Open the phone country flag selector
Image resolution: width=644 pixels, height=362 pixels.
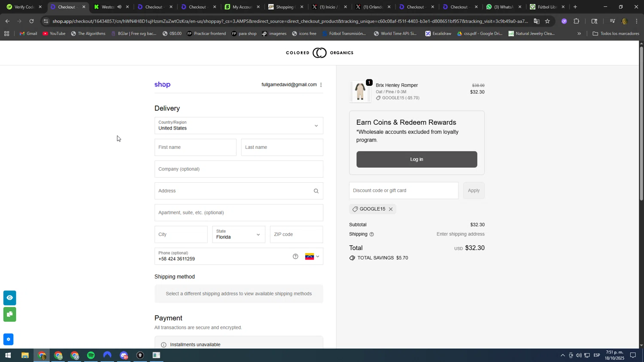312,256
